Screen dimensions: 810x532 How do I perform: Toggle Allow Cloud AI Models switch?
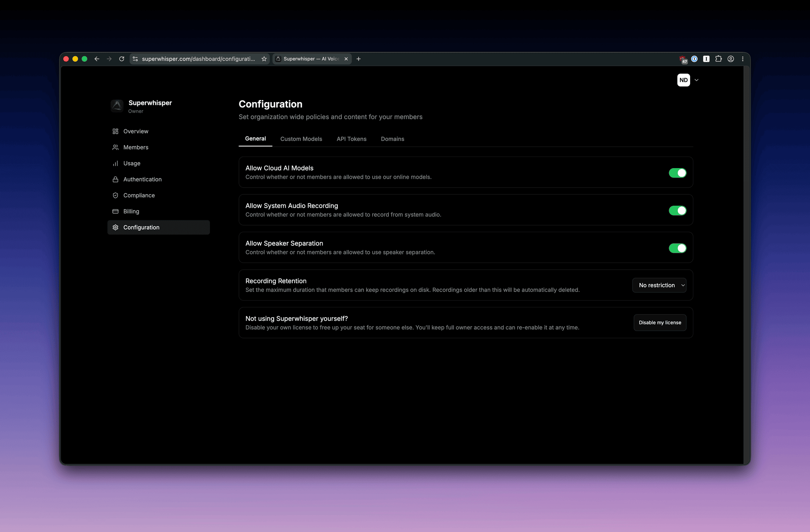pos(678,173)
